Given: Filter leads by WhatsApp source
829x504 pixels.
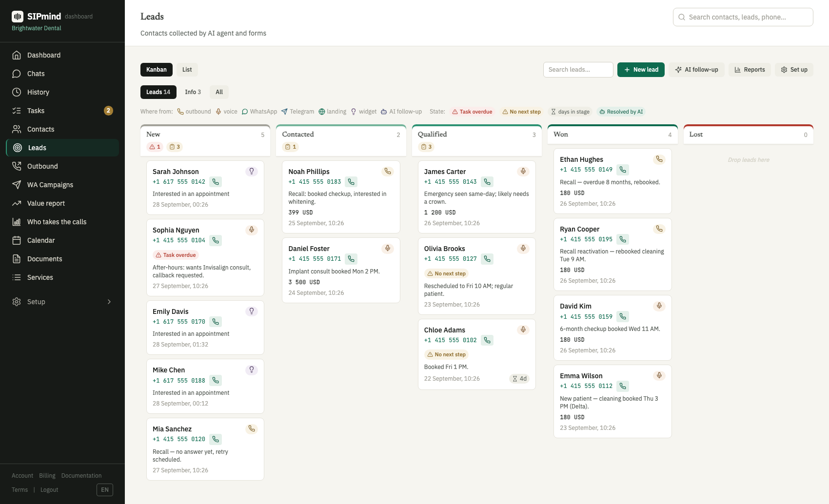Looking at the screenshot, I should tap(259, 112).
